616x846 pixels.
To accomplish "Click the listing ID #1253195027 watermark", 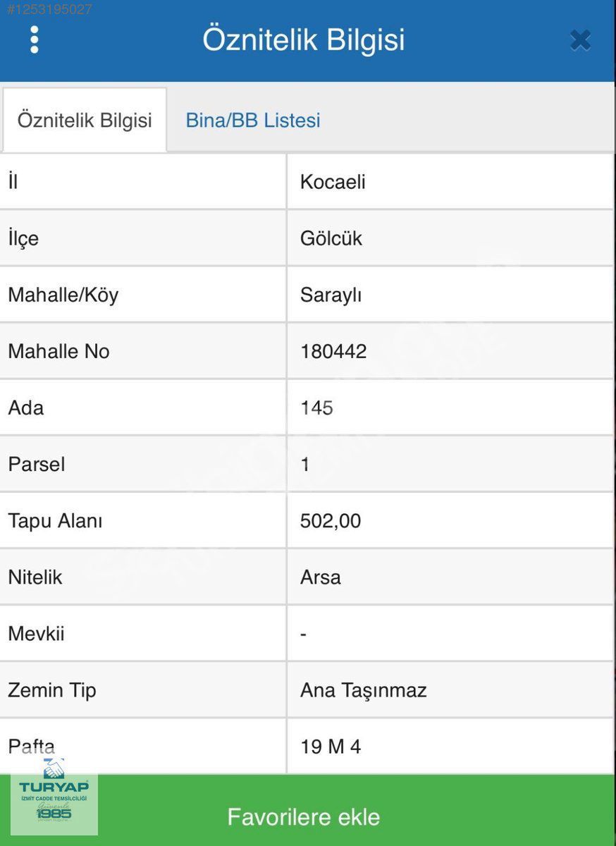I will pos(49,10).
